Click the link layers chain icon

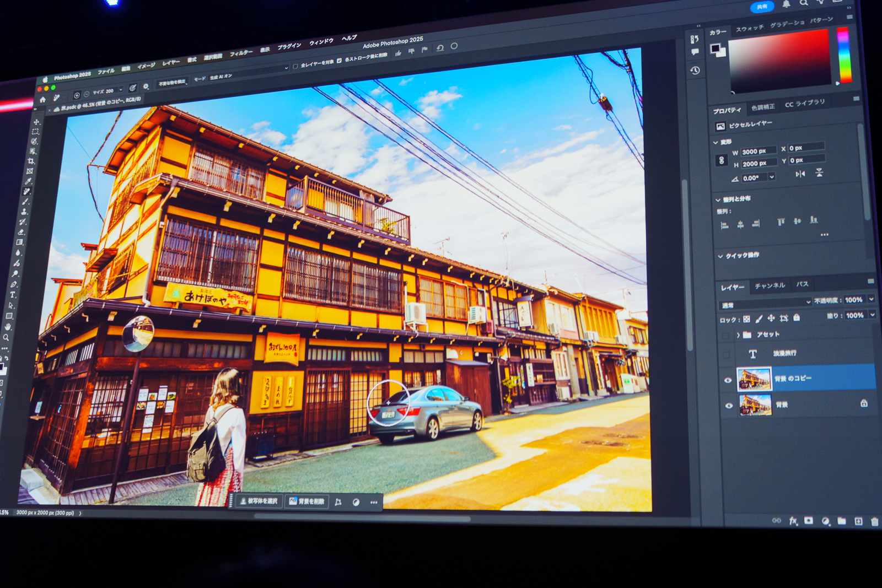point(777,521)
